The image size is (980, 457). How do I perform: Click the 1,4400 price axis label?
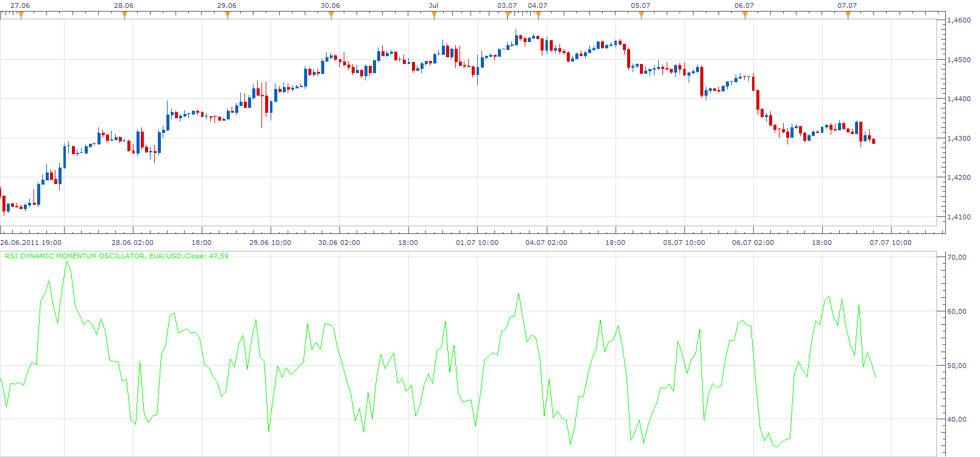(959, 99)
